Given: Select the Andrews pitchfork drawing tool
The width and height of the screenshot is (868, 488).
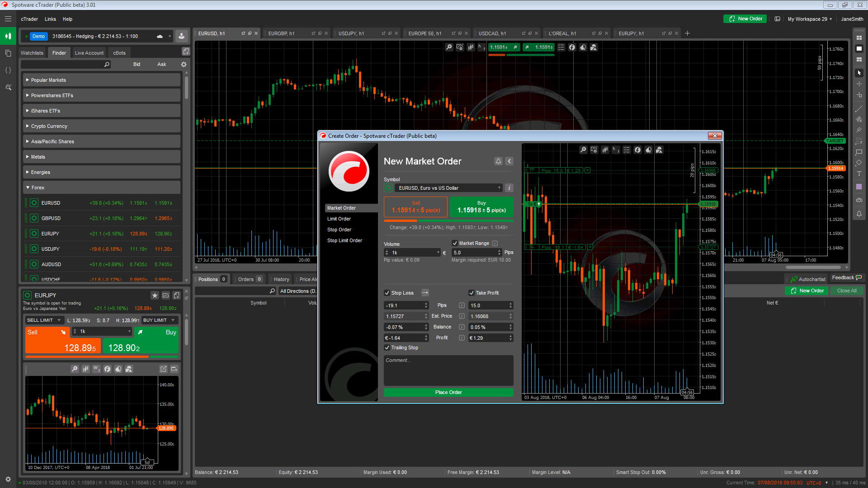Looking at the screenshot, I should coord(859,130).
